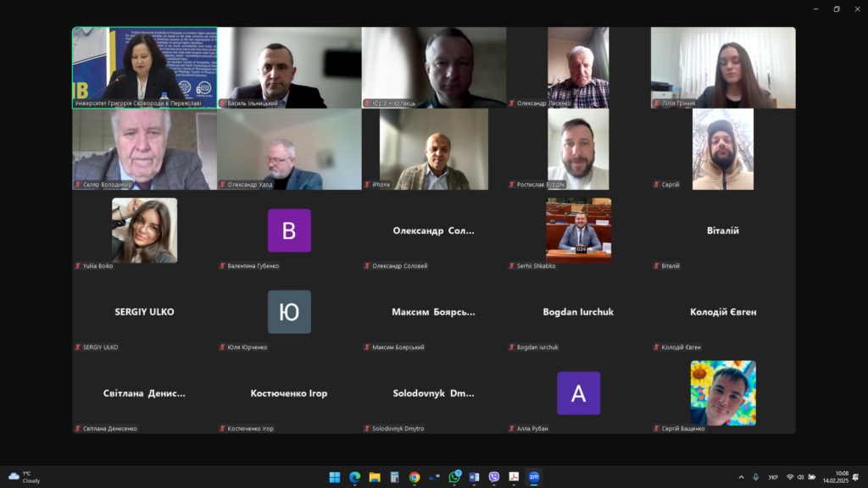Launch Microsoft Edge from taskbar

[x=355, y=477]
